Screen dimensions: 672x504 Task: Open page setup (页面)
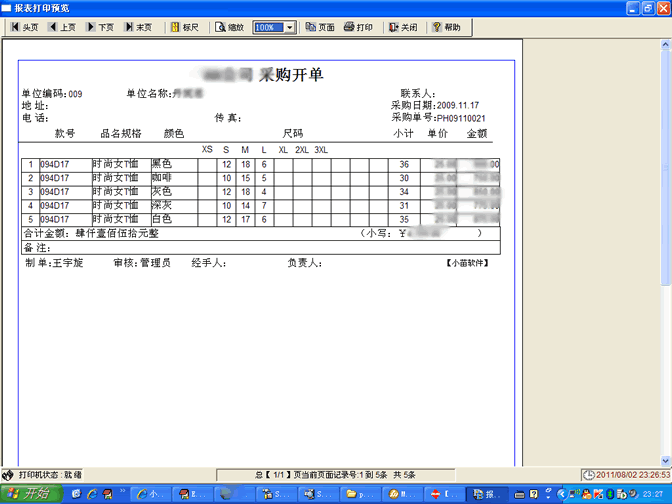[320, 27]
